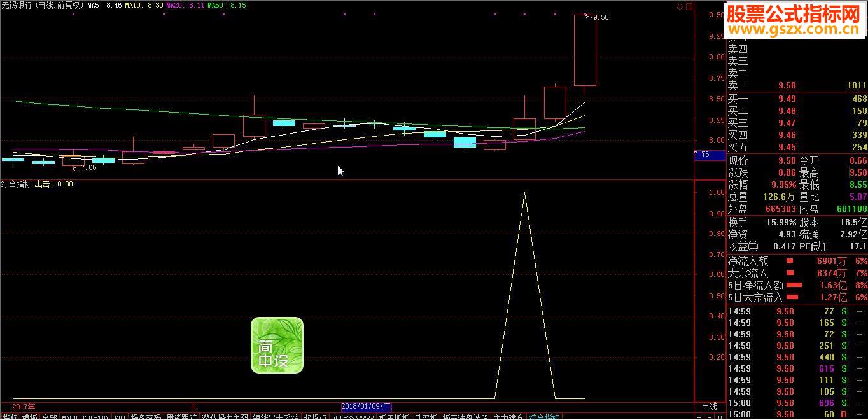Viewport: 868px width, 420px height.
Task: Click the 5日净流入额 1.63亿 row
Action: click(797, 285)
